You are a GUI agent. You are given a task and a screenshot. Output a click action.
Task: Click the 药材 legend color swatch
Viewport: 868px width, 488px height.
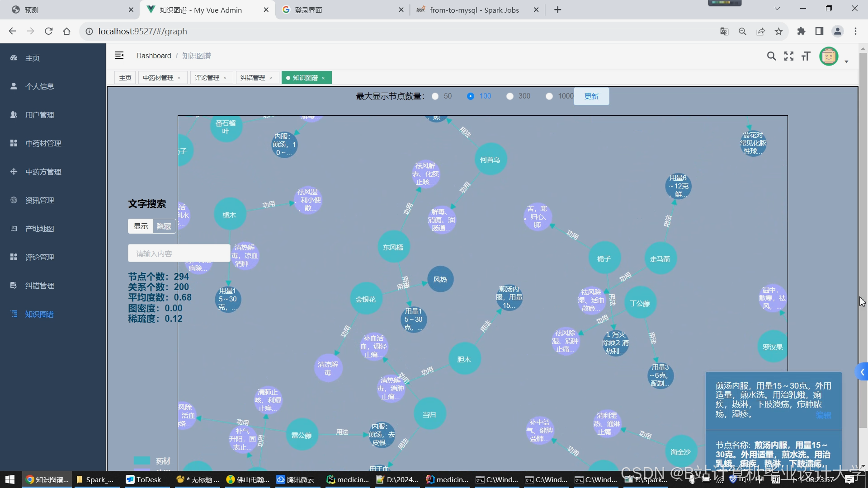pos(142,460)
